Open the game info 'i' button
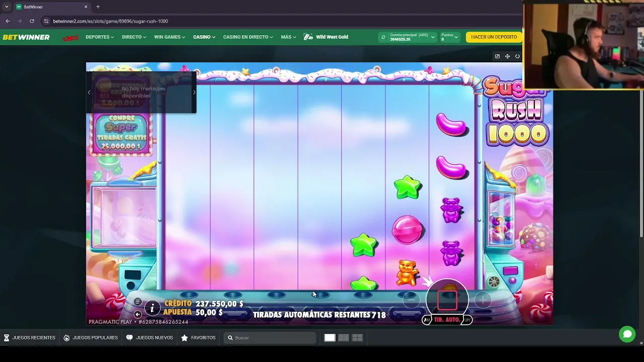 tap(152, 308)
